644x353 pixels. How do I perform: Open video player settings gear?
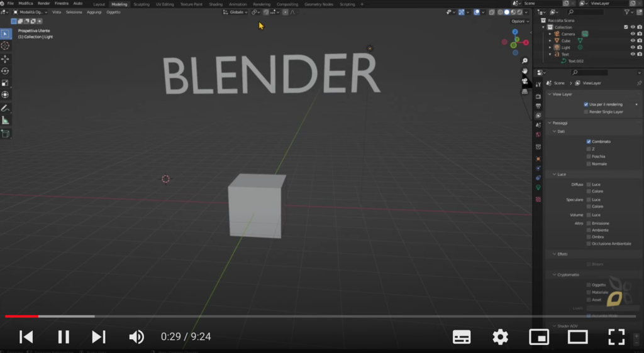coord(500,337)
